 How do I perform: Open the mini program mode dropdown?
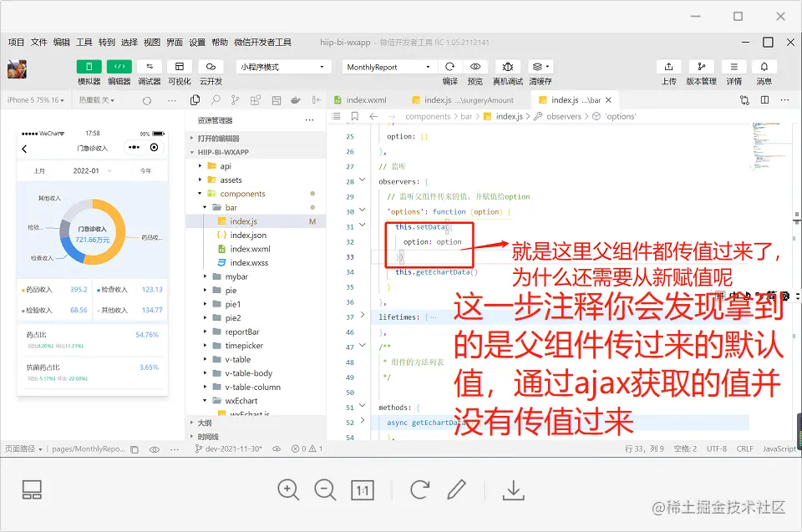coord(283,67)
